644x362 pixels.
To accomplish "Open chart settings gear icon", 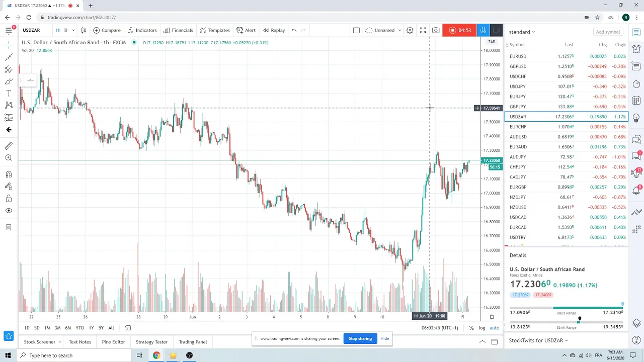I will pos(410,30).
